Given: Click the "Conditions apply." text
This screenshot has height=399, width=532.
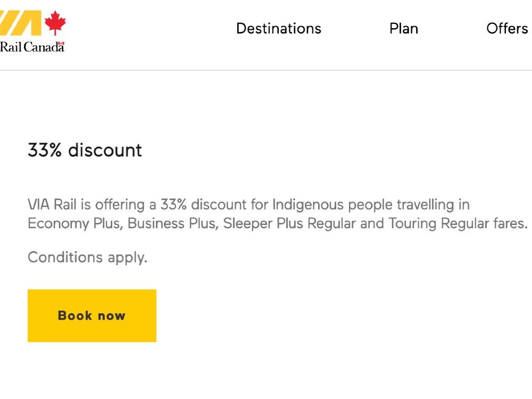Looking at the screenshot, I should tap(87, 257).
